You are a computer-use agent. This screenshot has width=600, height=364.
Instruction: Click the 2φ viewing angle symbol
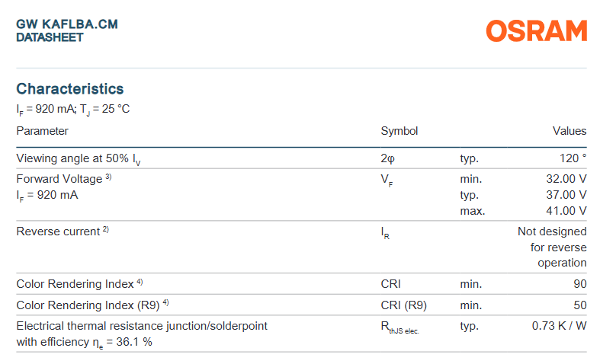[388, 158]
